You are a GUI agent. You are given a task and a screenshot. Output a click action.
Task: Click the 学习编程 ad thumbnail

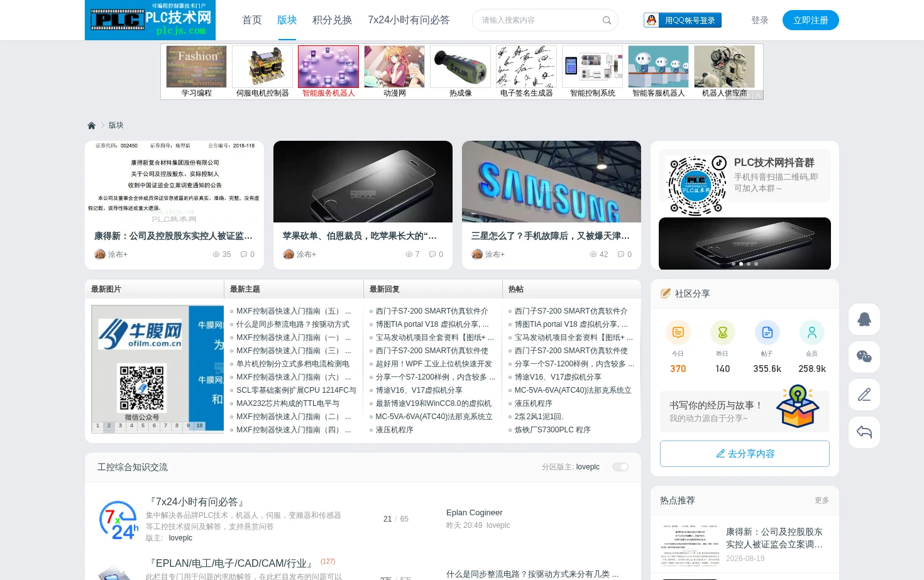pos(196,67)
